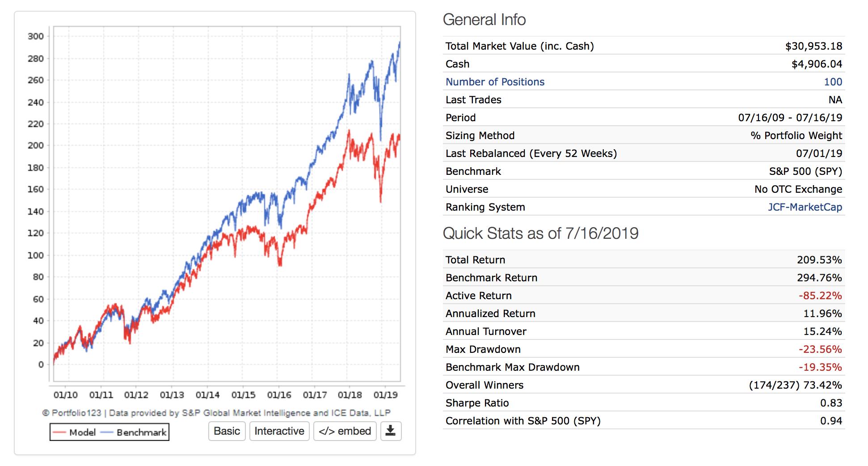Click the Sharpe Ratio value 0.83

tap(830, 403)
